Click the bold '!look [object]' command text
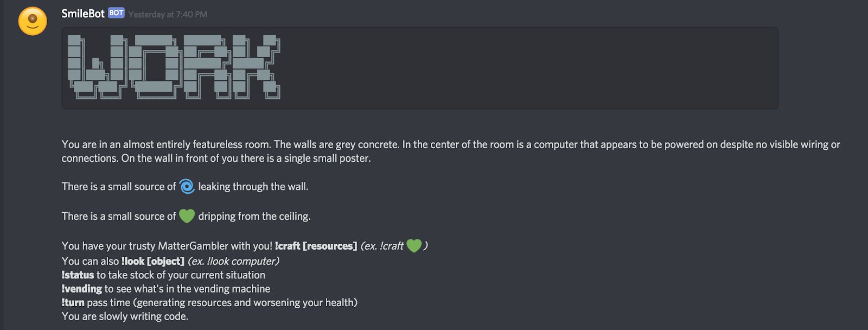The height and width of the screenshot is (330, 868). [x=152, y=261]
